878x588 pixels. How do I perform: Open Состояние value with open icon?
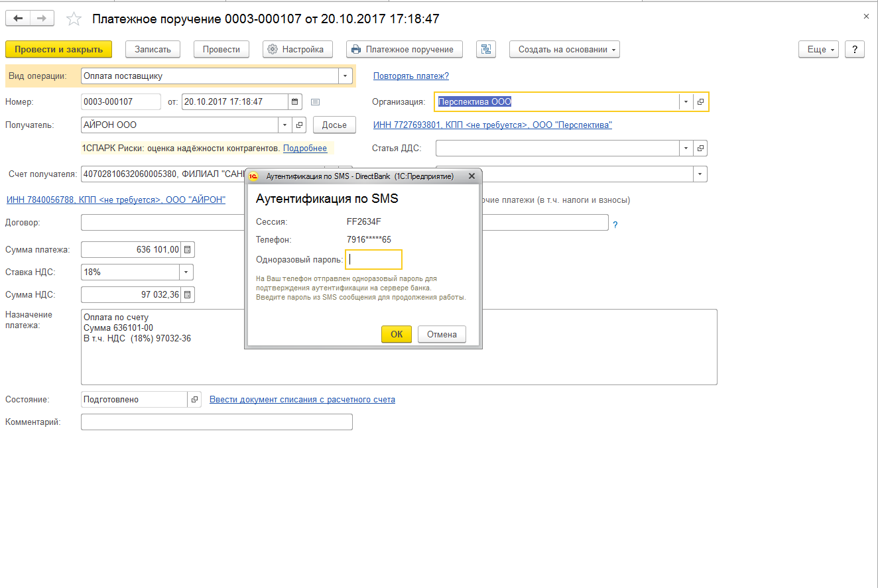(195, 400)
